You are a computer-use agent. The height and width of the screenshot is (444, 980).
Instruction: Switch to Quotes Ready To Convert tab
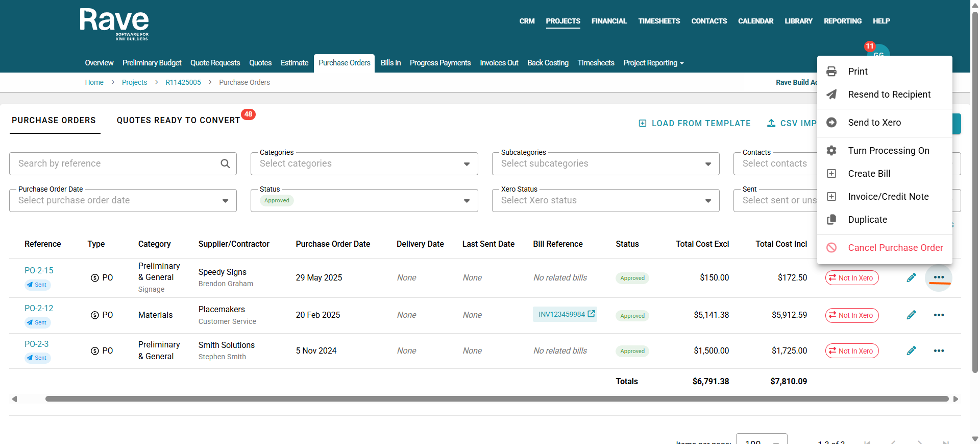point(178,121)
